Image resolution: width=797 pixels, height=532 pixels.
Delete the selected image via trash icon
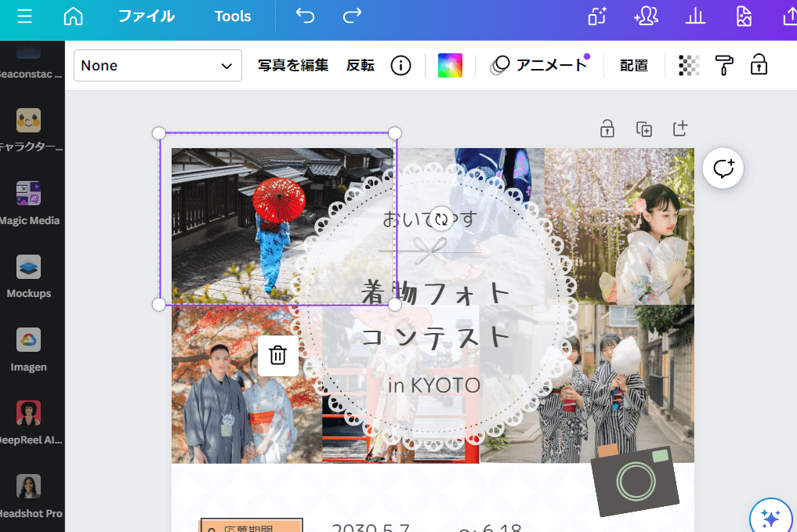tap(278, 355)
